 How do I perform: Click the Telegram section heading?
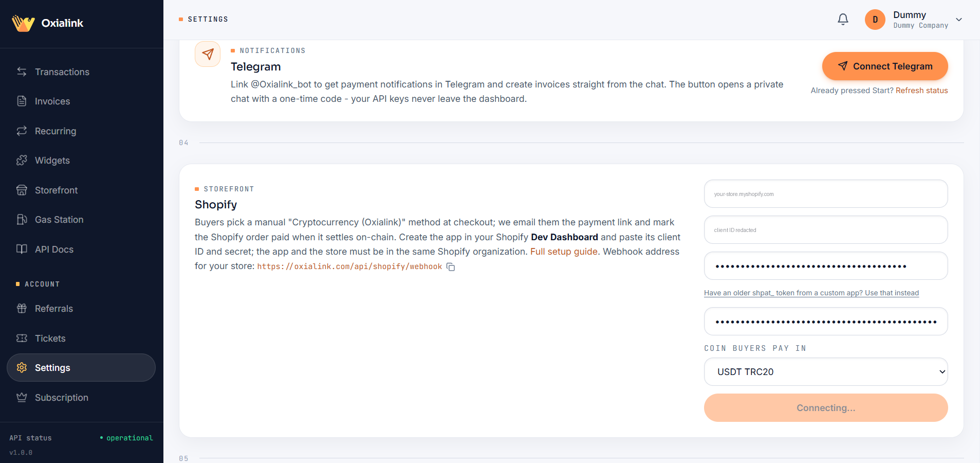pyautogui.click(x=256, y=67)
